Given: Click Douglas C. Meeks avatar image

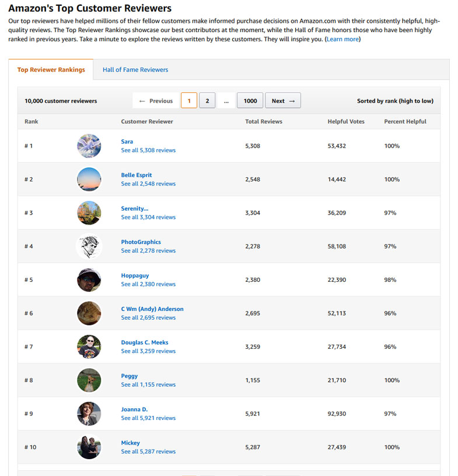Looking at the screenshot, I should [89, 346].
